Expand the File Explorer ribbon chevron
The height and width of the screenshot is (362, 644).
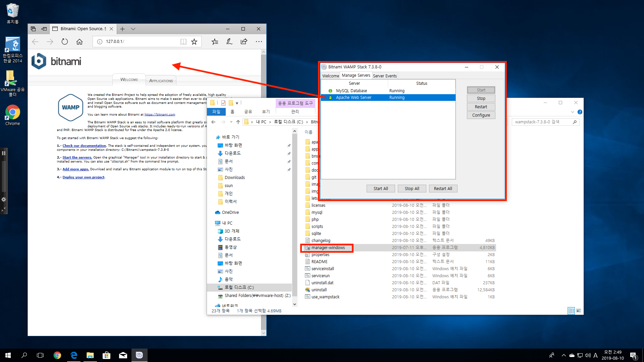(572, 112)
